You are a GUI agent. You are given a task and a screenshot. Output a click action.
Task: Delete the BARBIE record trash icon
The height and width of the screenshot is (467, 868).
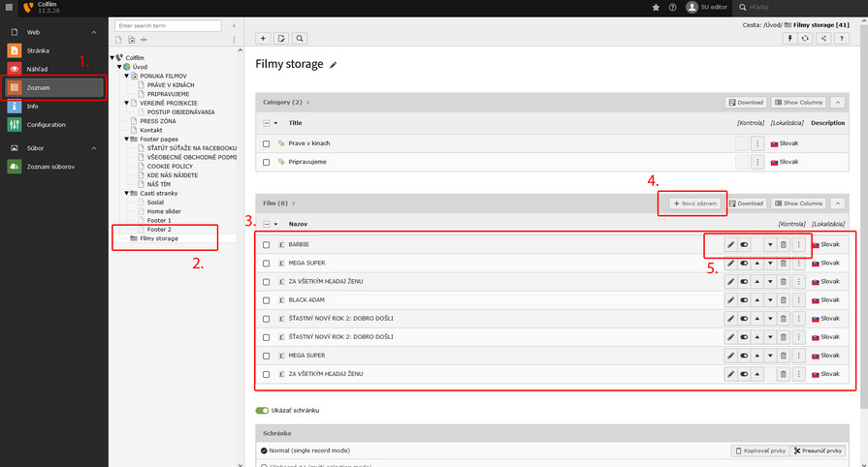[x=784, y=244]
